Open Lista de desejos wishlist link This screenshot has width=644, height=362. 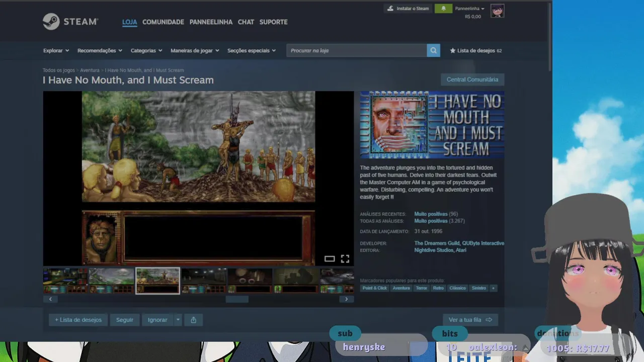[475, 50]
